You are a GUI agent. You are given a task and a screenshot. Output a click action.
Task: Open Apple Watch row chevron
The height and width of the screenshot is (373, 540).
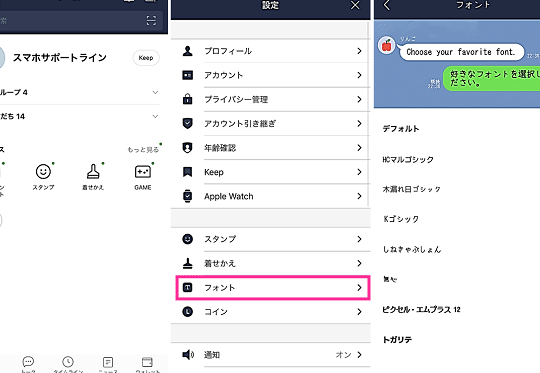point(359,196)
